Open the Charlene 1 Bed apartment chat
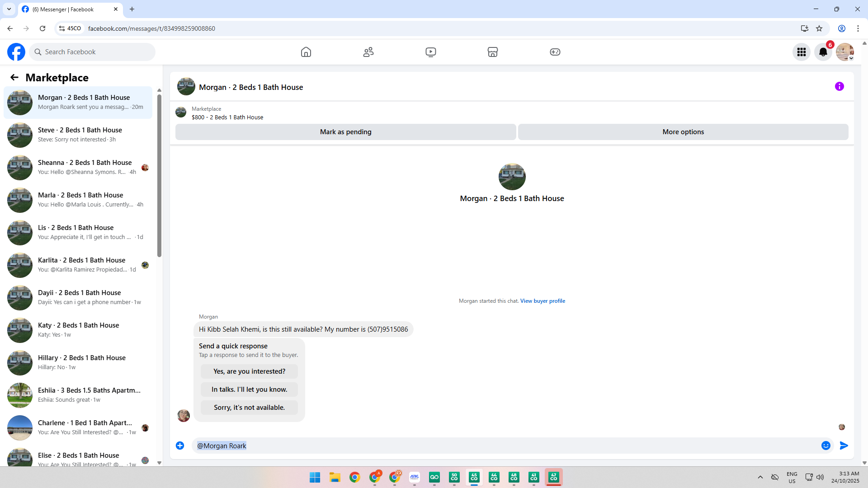Screen dimensions: 868x488 pos(78,428)
